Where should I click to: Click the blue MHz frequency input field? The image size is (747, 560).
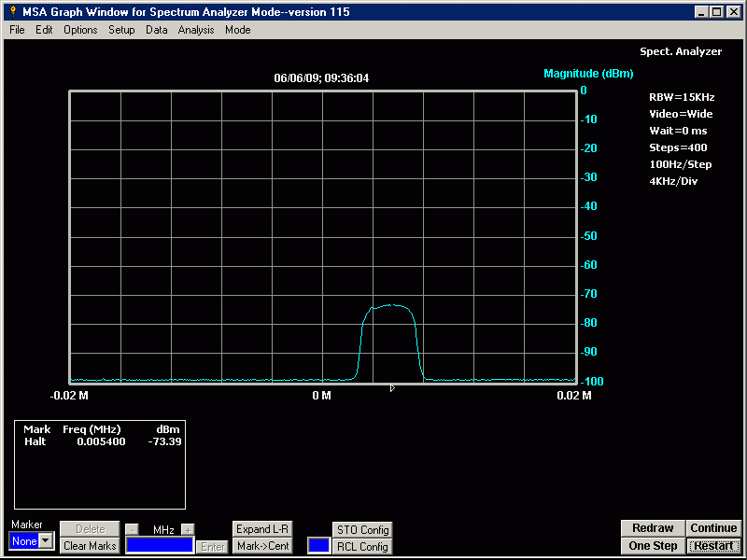(x=160, y=545)
